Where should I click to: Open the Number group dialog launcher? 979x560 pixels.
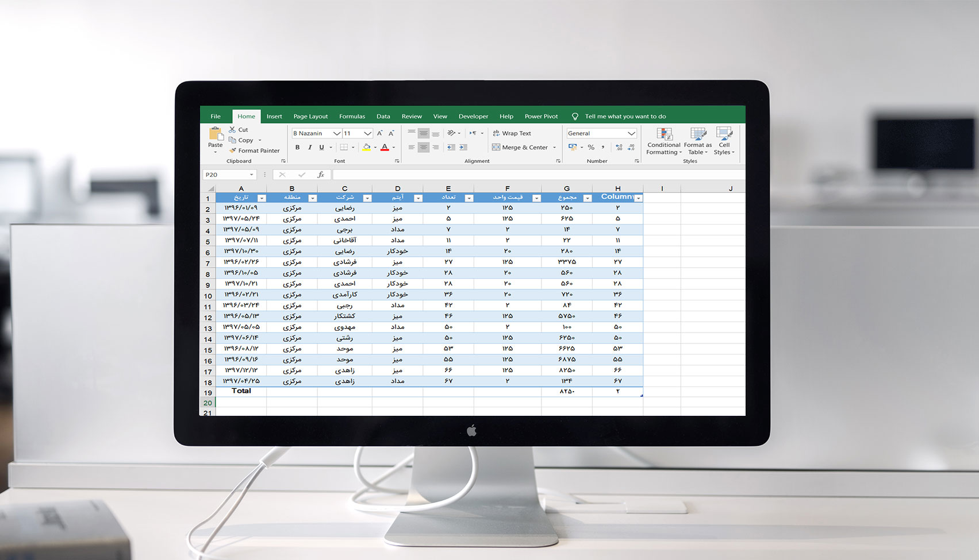[636, 161]
